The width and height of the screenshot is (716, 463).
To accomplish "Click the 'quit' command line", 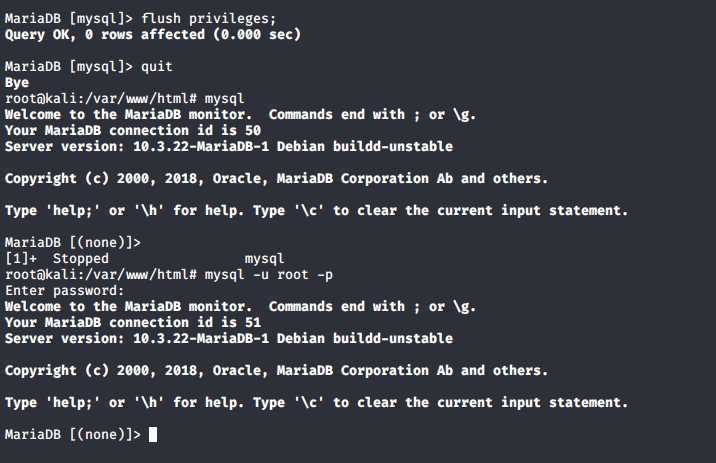I will (89, 67).
